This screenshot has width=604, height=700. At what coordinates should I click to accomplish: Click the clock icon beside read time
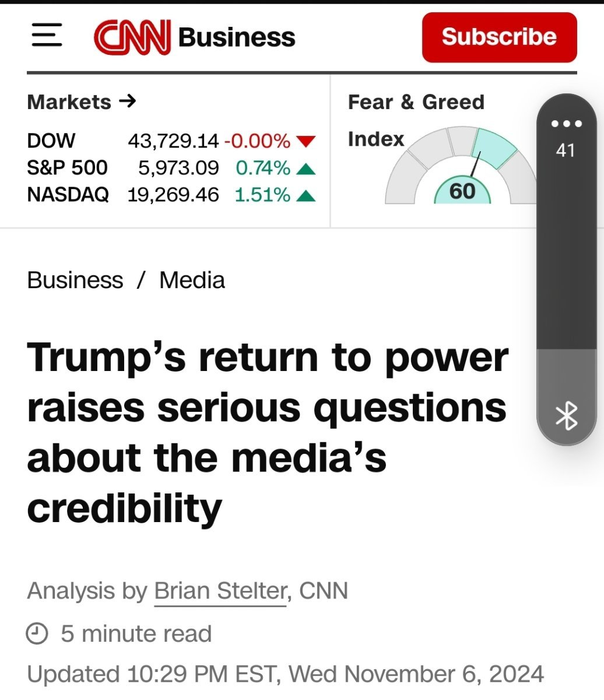(38, 633)
